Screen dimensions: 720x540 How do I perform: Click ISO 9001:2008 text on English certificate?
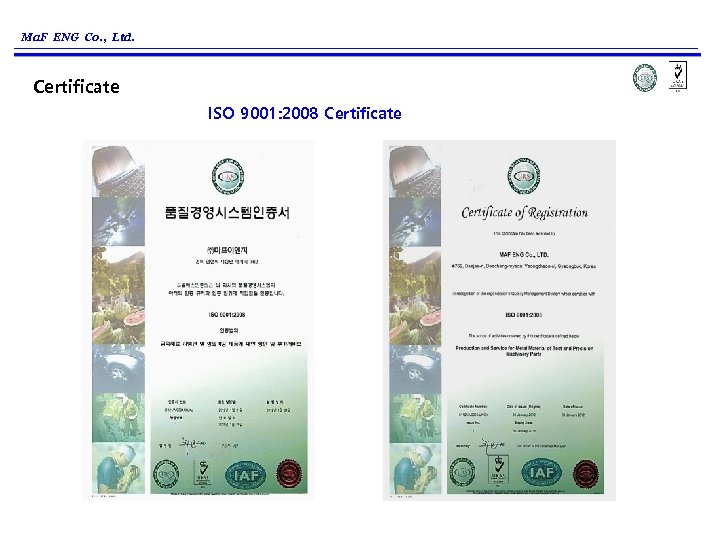523,315
